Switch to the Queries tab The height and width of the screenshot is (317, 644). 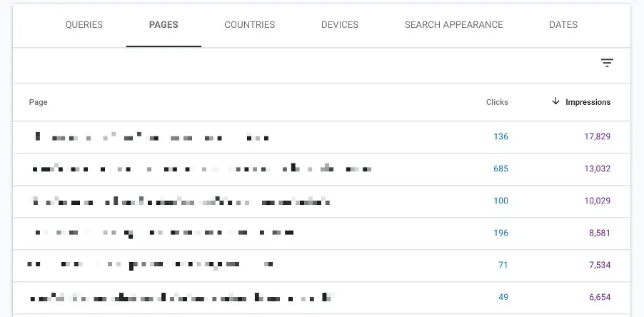point(84,25)
